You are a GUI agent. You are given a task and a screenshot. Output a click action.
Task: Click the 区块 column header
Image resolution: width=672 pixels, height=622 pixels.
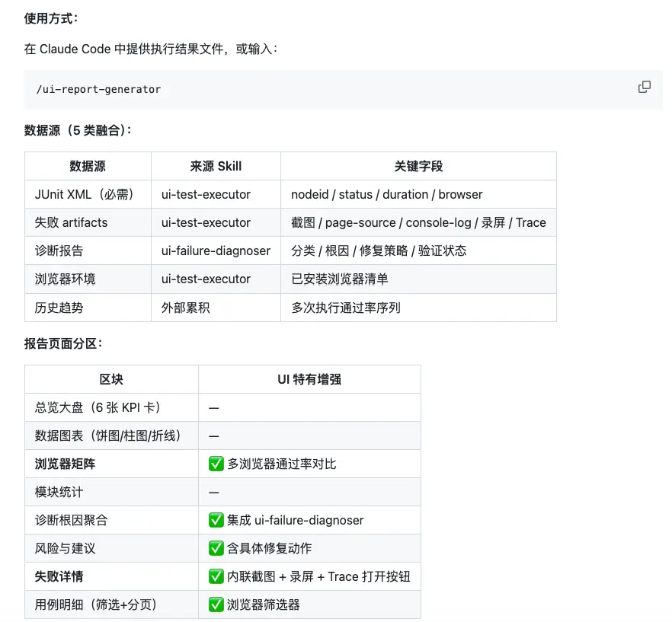[111, 379]
